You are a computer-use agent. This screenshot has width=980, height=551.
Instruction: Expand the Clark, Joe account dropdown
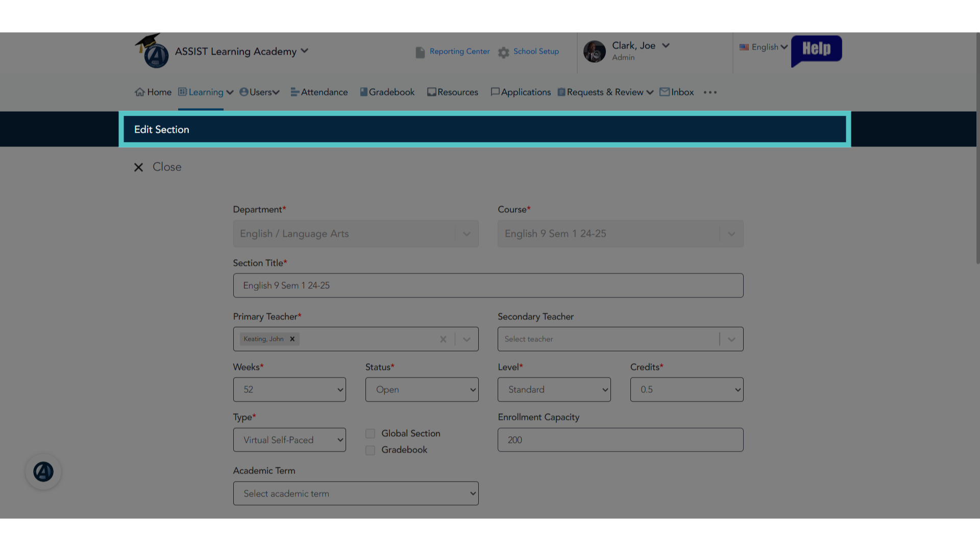point(666,45)
